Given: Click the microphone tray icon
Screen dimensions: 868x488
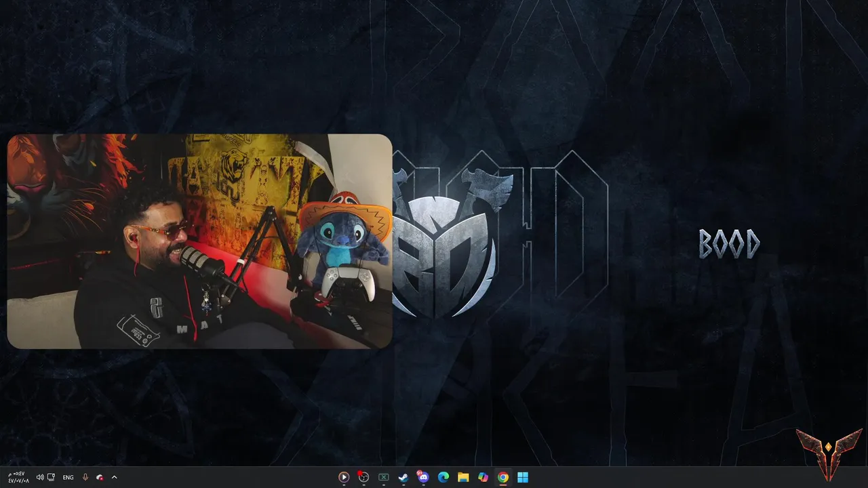Looking at the screenshot, I should 85,477.
